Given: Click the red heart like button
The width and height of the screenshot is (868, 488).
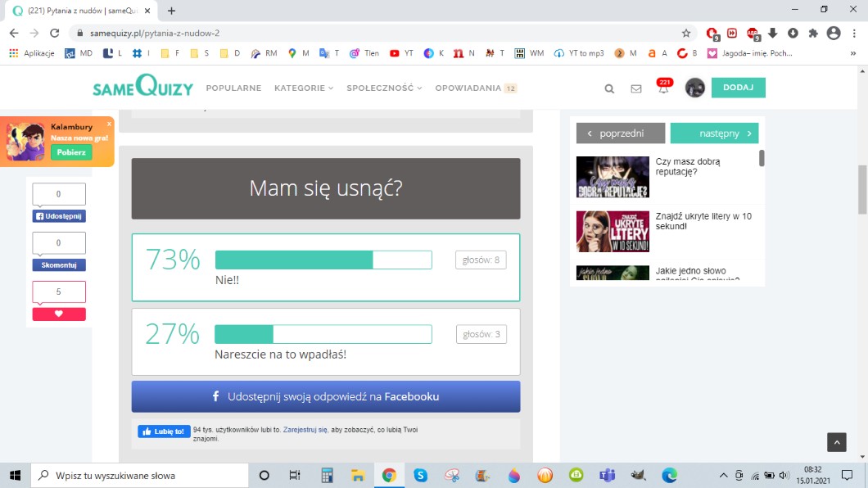Looking at the screenshot, I should tap(59, 314).
